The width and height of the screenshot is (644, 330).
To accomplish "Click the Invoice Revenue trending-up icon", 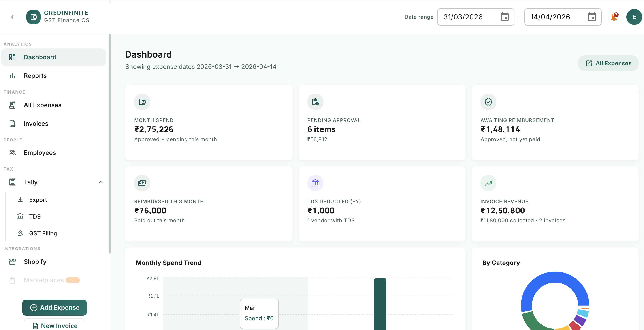I will tap(488, 183).
